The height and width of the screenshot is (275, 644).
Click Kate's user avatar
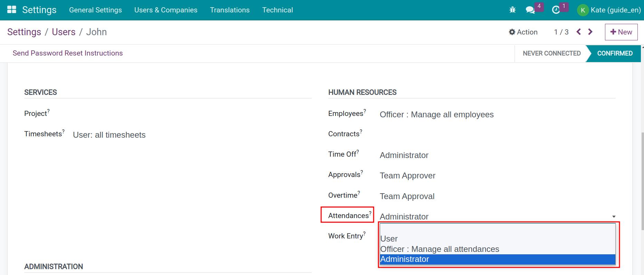(583, 10)
